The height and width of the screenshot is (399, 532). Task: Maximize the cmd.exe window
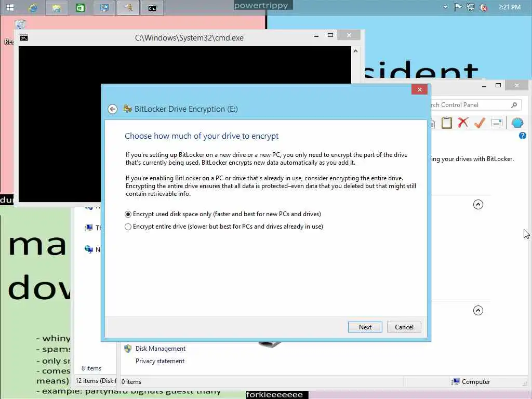[330, 35]
